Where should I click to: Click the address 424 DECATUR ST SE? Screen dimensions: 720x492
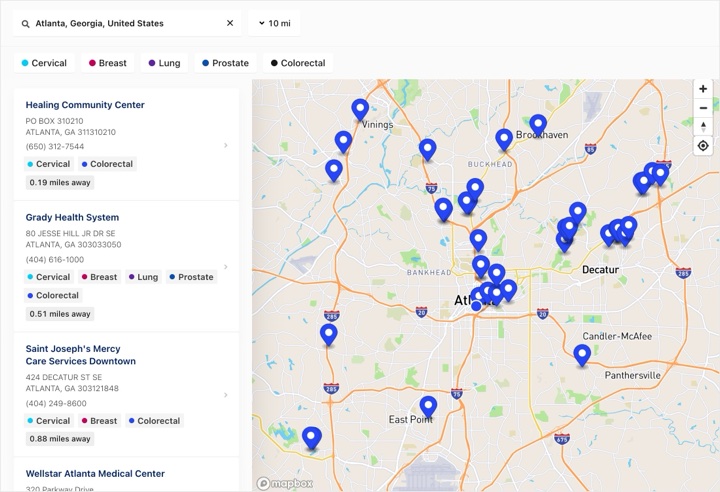64,377
